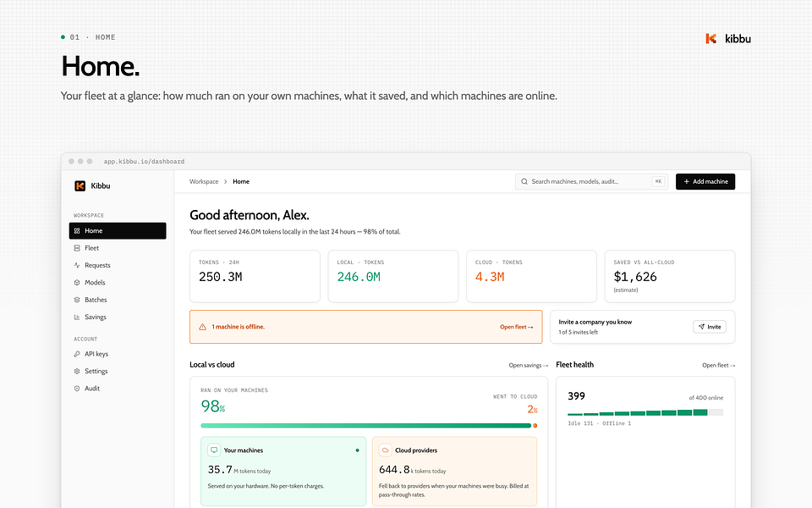Click the Audit shield icon
Image resolution: width=812 pixels, height=508 pixels.
[77, 389]
